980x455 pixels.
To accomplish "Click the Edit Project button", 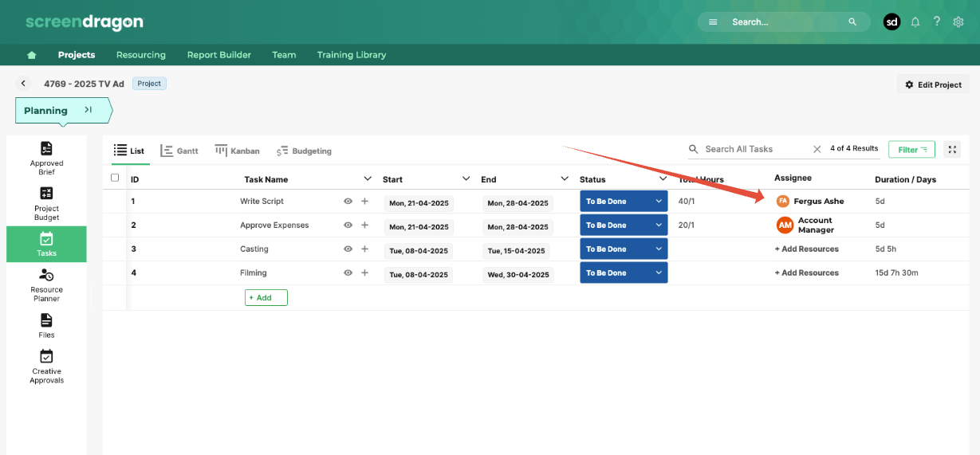I will pos(934,84).
